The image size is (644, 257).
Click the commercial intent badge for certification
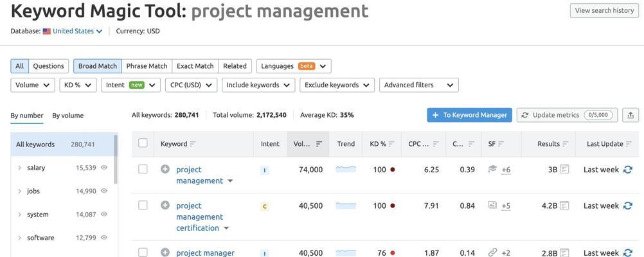(x=265, y=206)
